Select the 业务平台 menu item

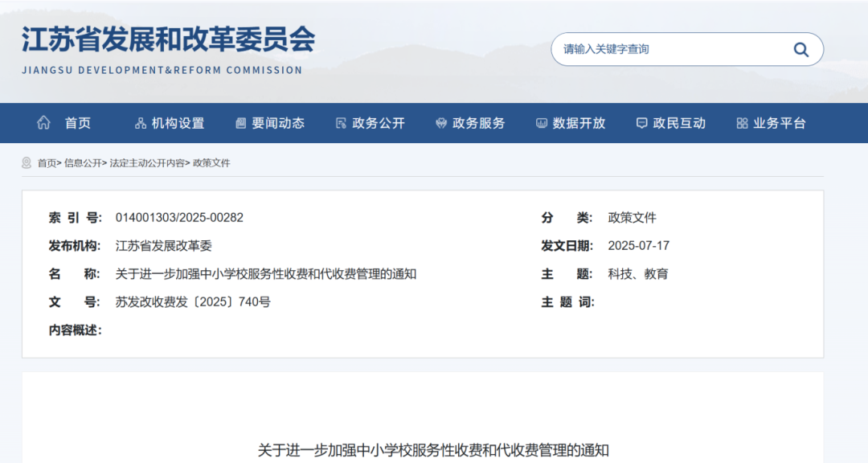(x=779, y=124)
